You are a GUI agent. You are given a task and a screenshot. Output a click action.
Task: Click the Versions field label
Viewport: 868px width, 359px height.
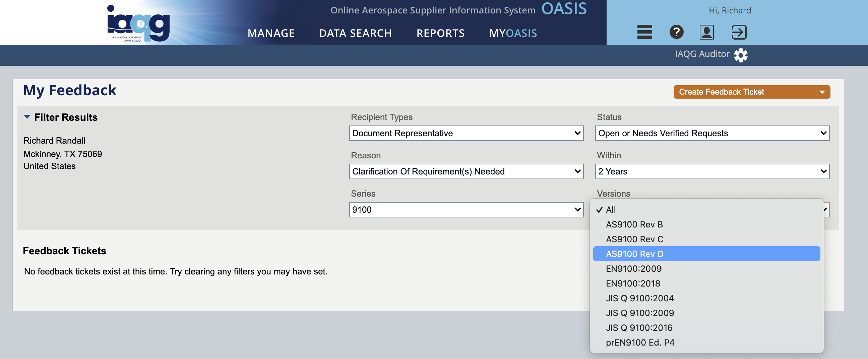(613, 193)
